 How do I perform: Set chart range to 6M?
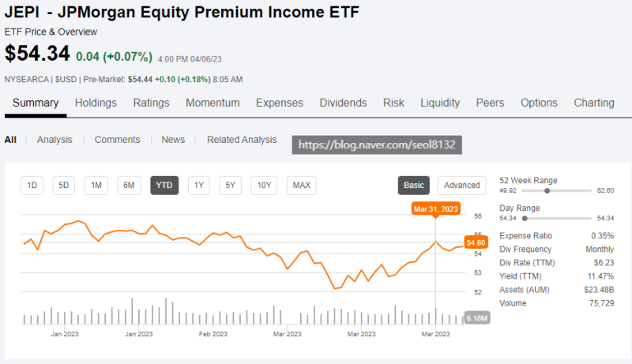pyautogui.click(x=129, y=186)
